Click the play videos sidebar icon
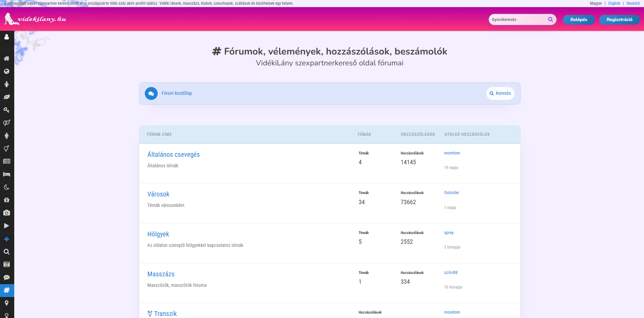The width and height of the screenshot is (644, 318). 6,226
